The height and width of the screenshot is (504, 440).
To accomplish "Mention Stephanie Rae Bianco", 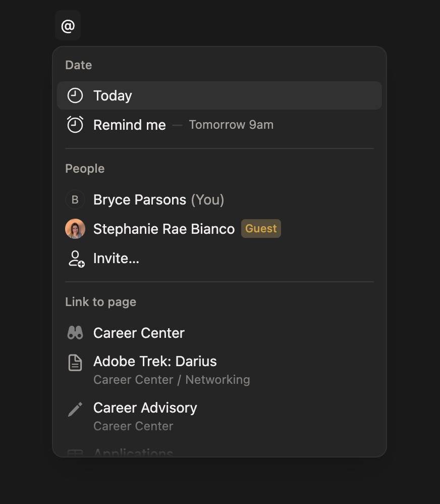I will [x=164, y=229].
